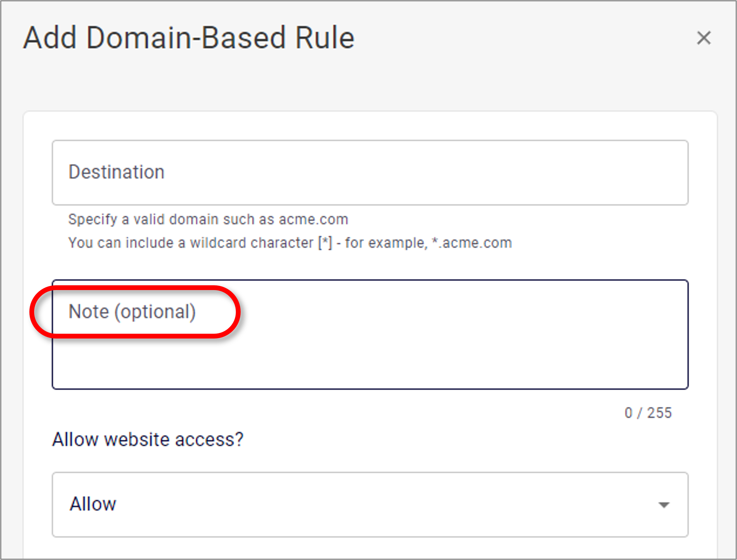Click the 'acme.com' example in first hint
This screenshot has height=560, width=737.
313,219
